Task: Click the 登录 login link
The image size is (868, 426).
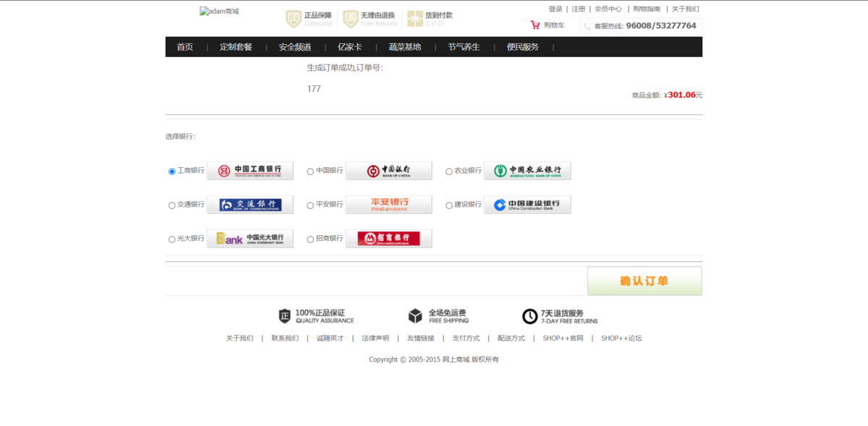Action: 556,9
